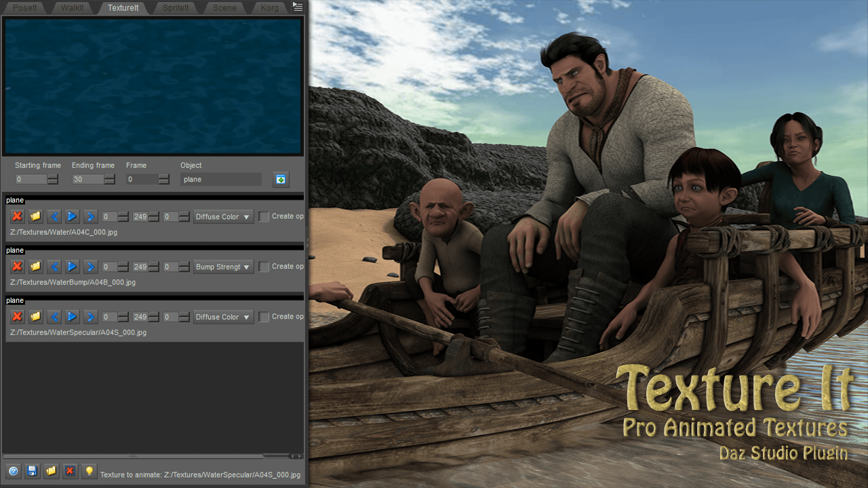This screenshot has height=488, width=868.
Task: Click the 'Texture to animate' status text
Action: click(200, 475)
